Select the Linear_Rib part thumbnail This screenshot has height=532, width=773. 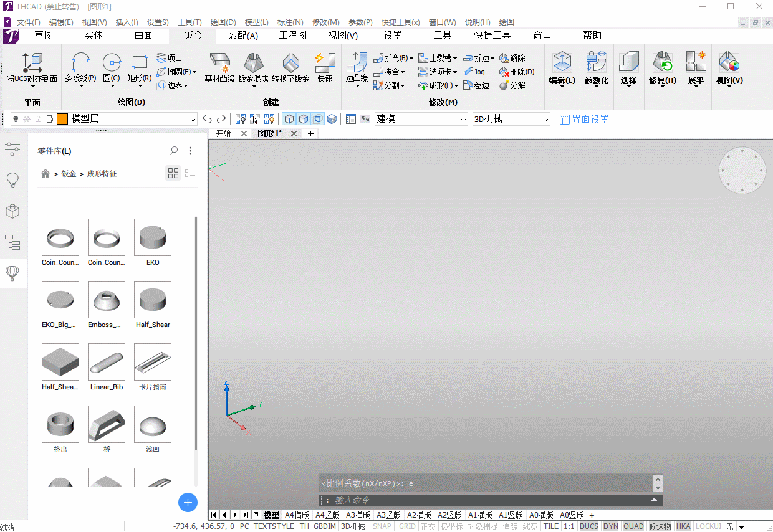107,362
